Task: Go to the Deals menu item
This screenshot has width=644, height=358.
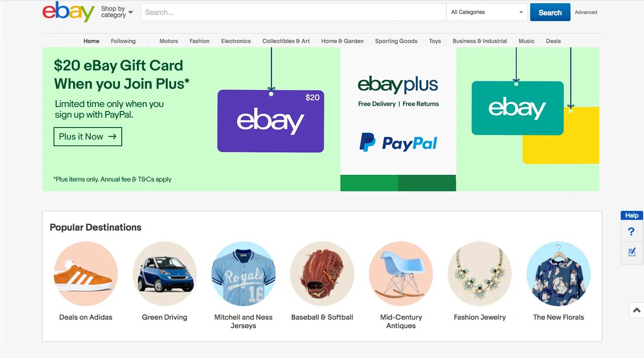Action: (x=553, y=41)
